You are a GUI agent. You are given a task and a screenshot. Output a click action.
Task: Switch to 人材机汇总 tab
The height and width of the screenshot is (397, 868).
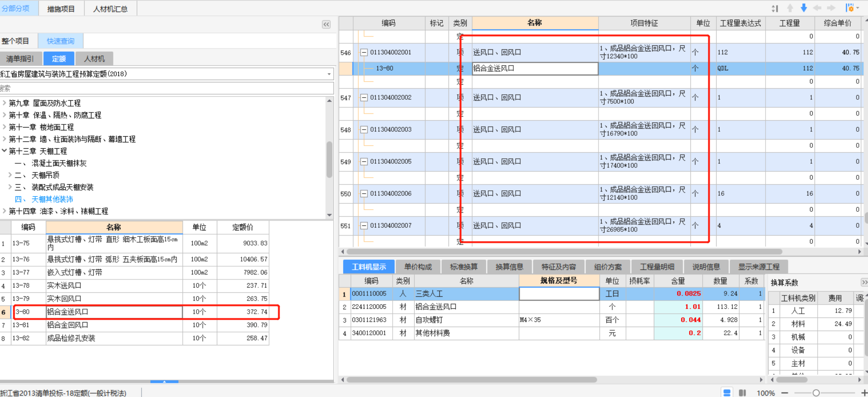pyautogui.click(x=110, y=9)
